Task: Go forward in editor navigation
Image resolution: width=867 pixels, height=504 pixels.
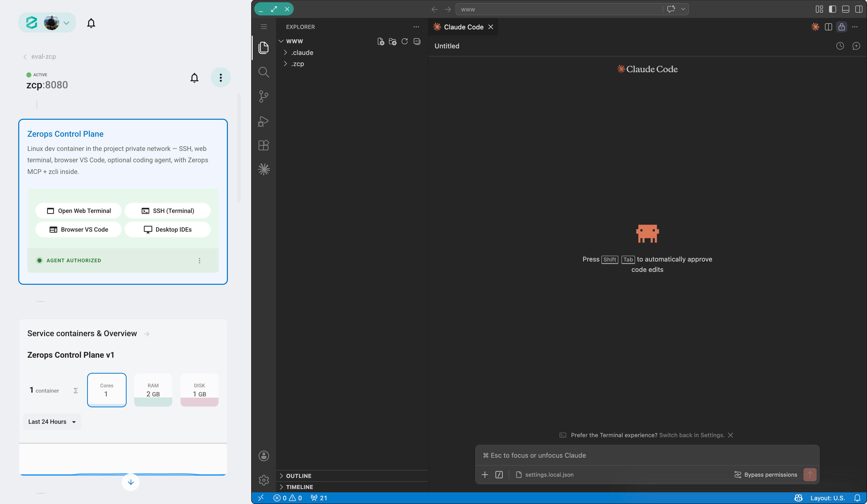Action: point(448,9)
